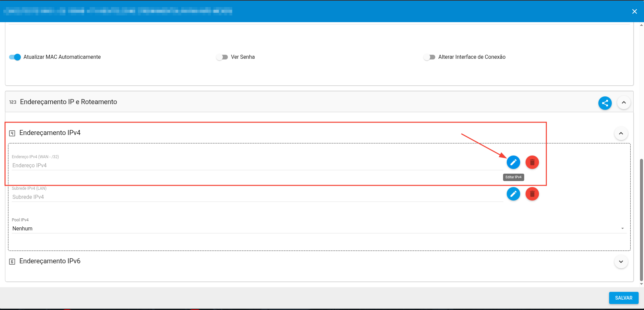644x310 pixels.
Task: Click the vertical scrollbar thumb
Action: coord(641,218)
